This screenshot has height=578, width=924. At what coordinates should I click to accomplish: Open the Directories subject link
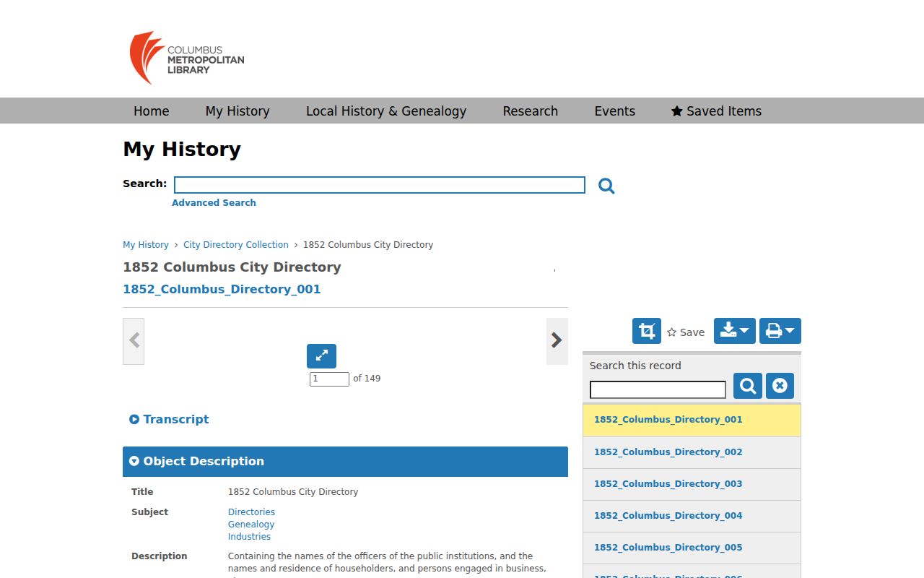[251, 512]
